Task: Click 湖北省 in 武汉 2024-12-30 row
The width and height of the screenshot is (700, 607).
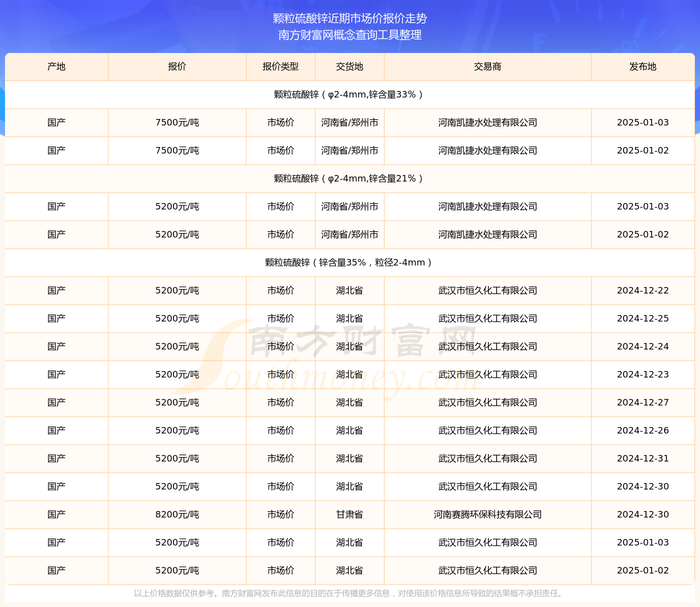Action: pyautogui.click(x=349, y=486)
